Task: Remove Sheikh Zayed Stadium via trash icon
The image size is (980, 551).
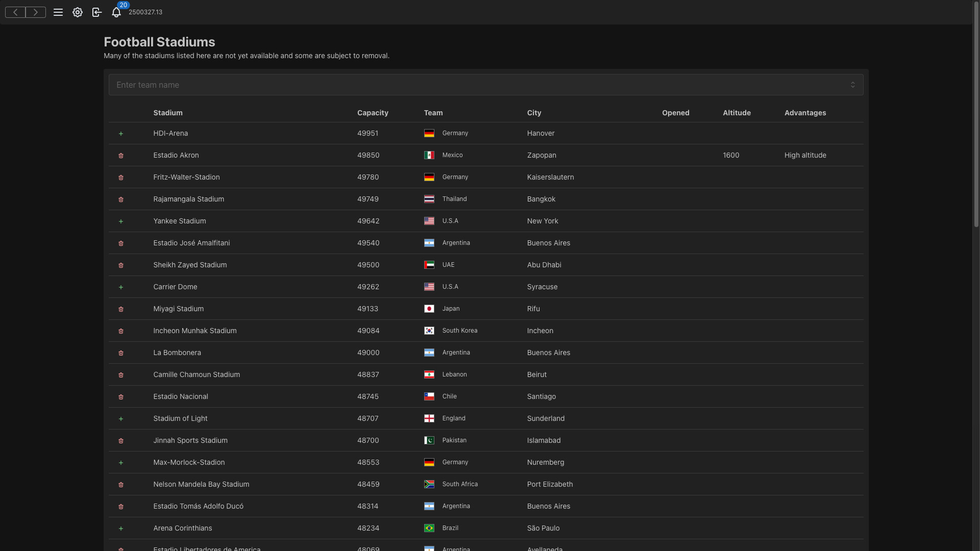Action: pyautogui.click(x=121, y=265)
